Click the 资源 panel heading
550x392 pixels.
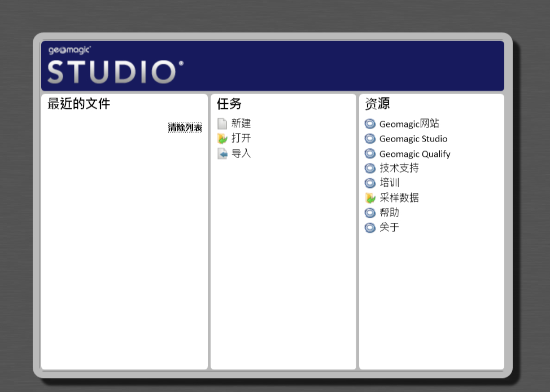point(377,104)
